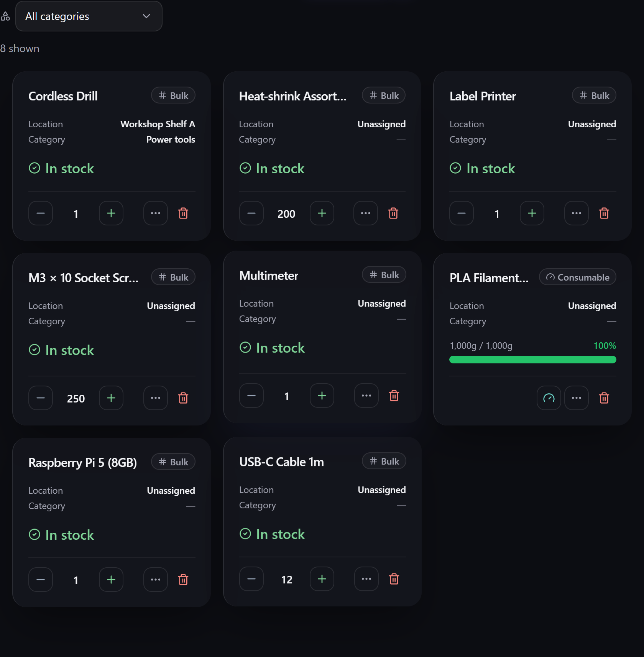Open more options for USB-C Cable 1m
The height and width of the screenshot is (657, 644).
click(x=366, y=579)
